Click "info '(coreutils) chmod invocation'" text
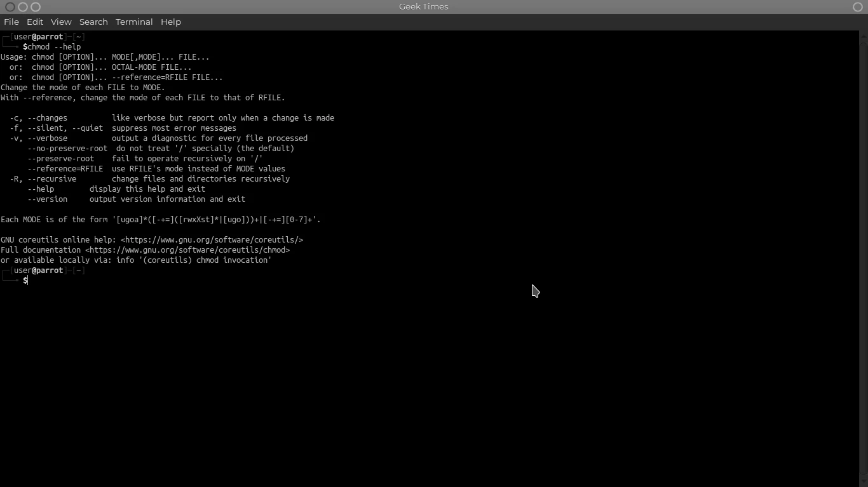Image resolution: width=868 pixels, height=487 pixels. [194, 260]
